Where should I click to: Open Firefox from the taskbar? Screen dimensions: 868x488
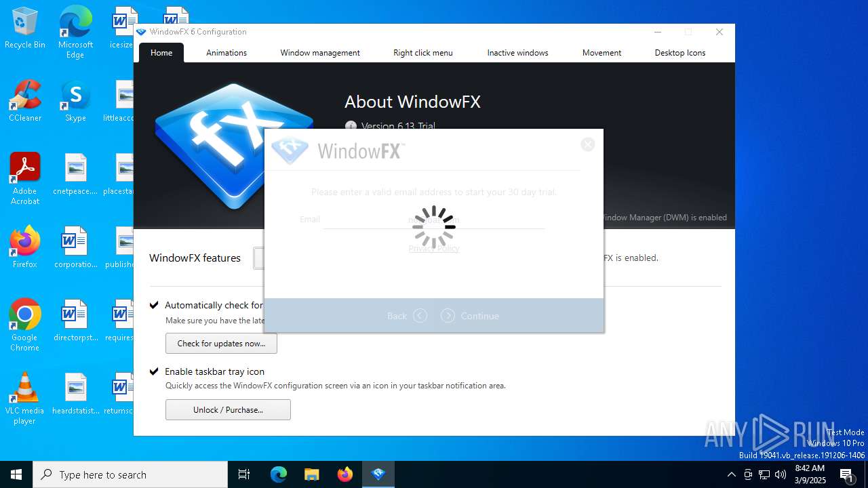point(345,474)
